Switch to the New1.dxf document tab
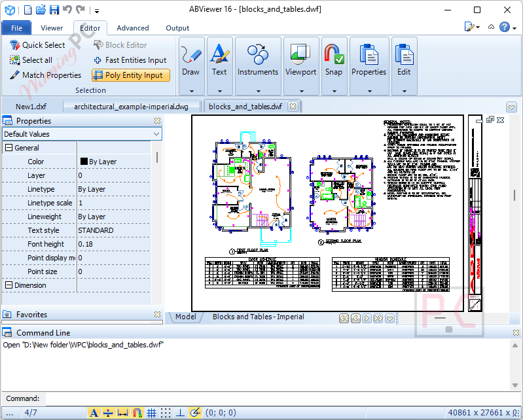Viewport: 523px width, 420px height. click(31, 107)
